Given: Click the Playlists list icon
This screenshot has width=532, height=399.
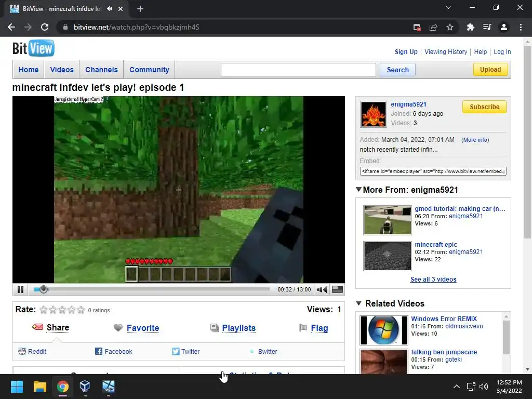Looking at the screenshot, I should (215, 328).
